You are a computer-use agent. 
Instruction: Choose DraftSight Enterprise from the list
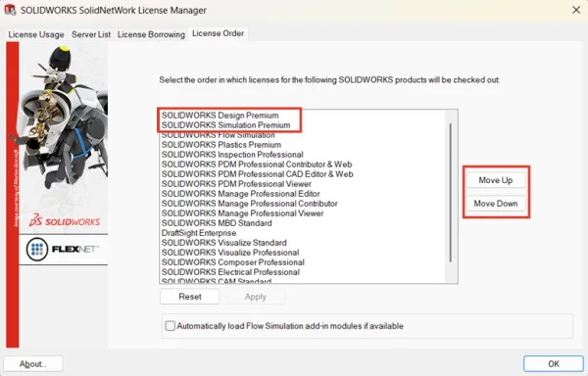point(199,233)
